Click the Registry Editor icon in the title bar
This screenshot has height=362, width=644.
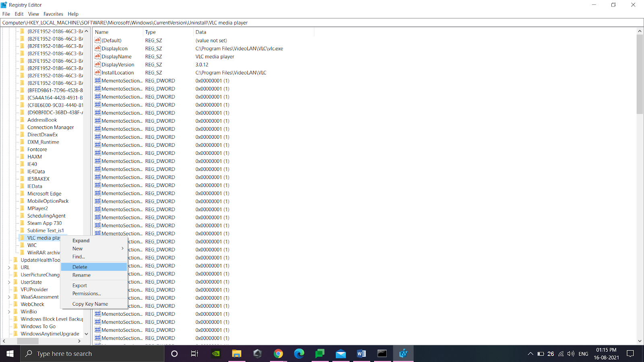[4, 4]
